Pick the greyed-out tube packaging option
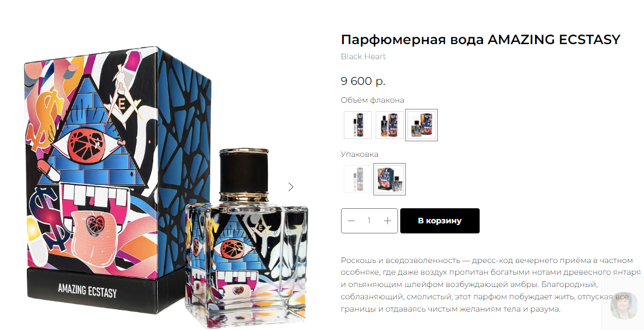644x330 pixels. click(358, 179)
